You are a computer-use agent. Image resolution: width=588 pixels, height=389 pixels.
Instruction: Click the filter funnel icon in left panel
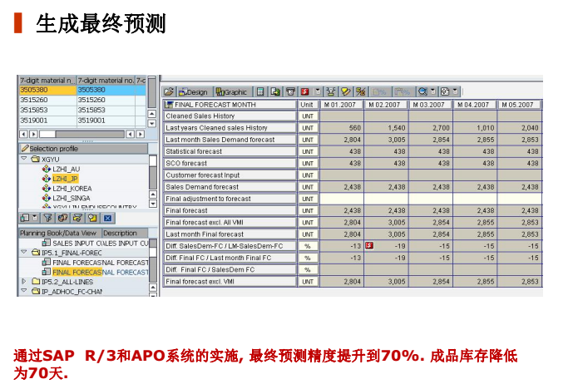click(49, 218)
